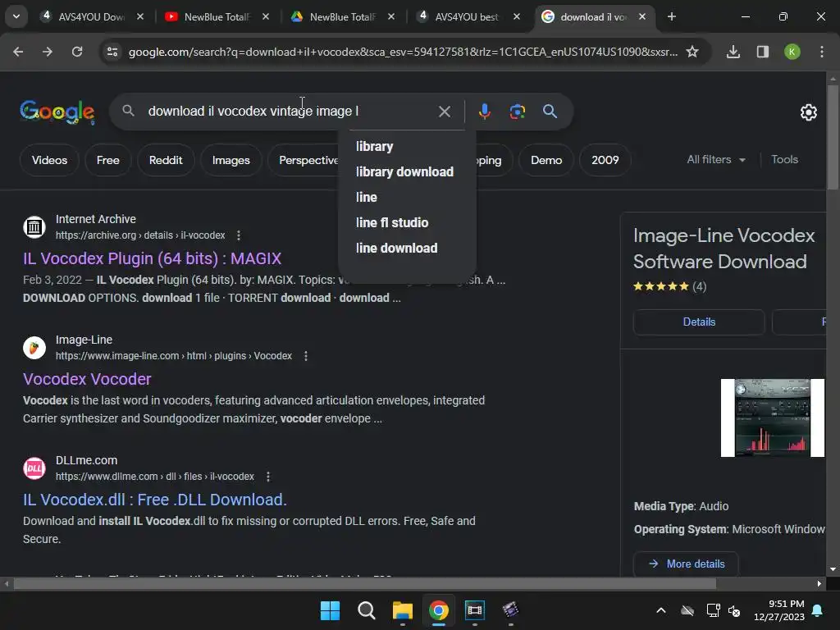Open File Explorer from the taskbar
This screenshot has width=840, height=630.
click(402, 610)
